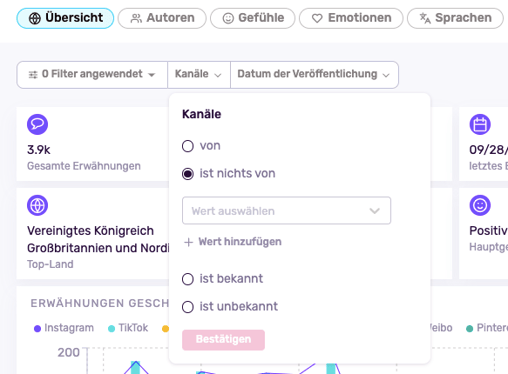Screen dimensions: 508x374
Task: Click the plus icon beside Wert hinzufügen
Action: pos(189,242)
